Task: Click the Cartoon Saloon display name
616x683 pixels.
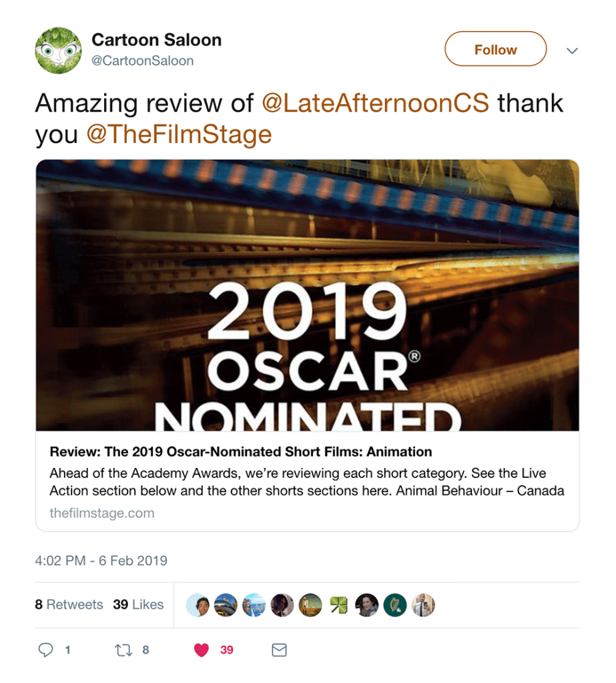Action: pyautogui.click(x=156, y=40)
